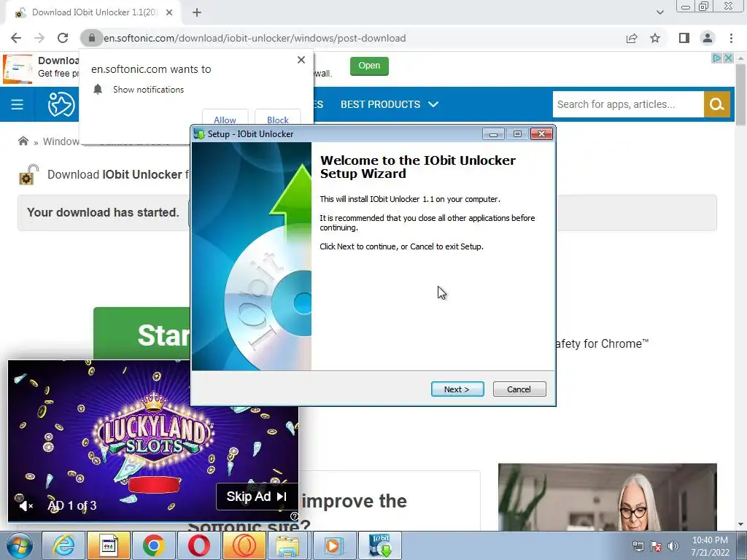This screenshot has height=560, width=747.
Task: Click the banner ad thumbnail image
Action: [18, 69]
